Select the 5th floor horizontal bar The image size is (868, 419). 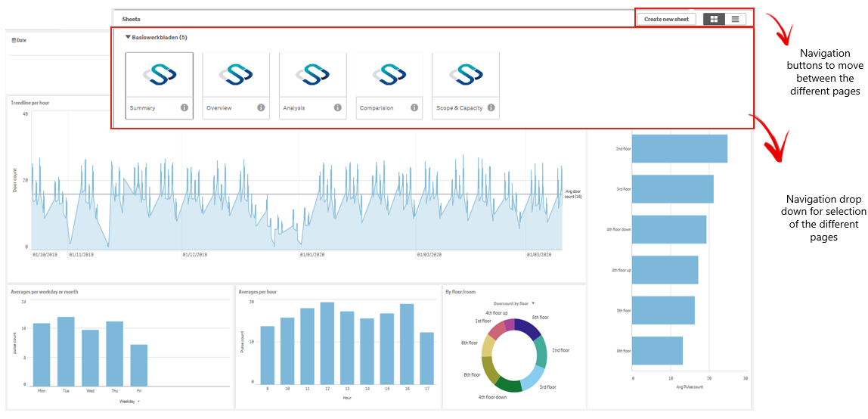pyautogui.click(x=663, y=310)
